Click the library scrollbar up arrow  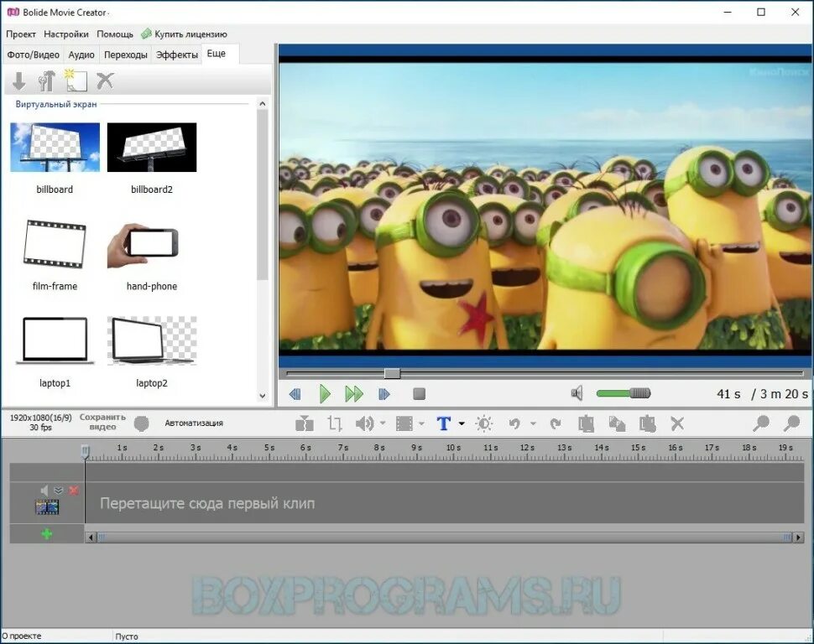(262, 104)
